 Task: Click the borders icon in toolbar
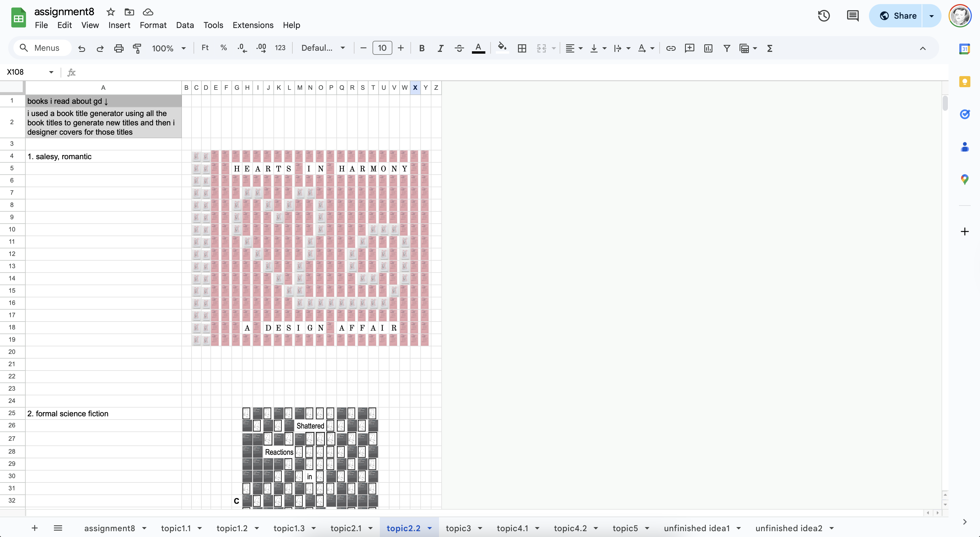pyautogui.click(x=522, y=48)
